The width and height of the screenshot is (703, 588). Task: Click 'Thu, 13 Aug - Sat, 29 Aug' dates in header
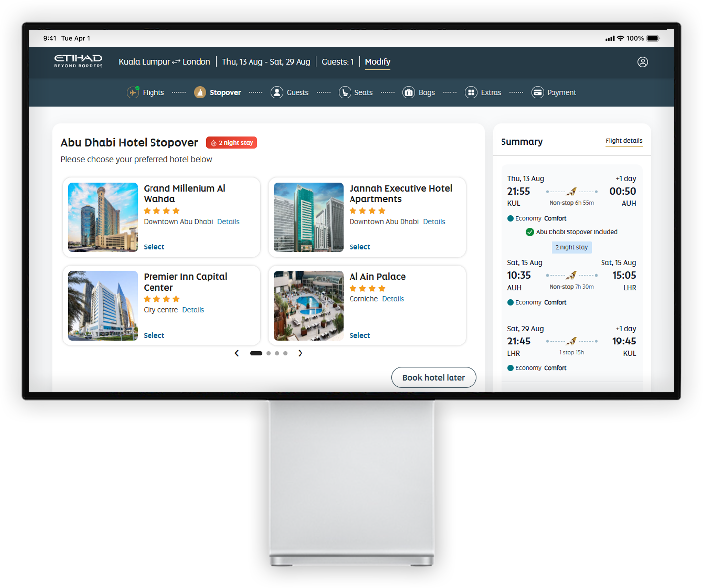point(266,62)
